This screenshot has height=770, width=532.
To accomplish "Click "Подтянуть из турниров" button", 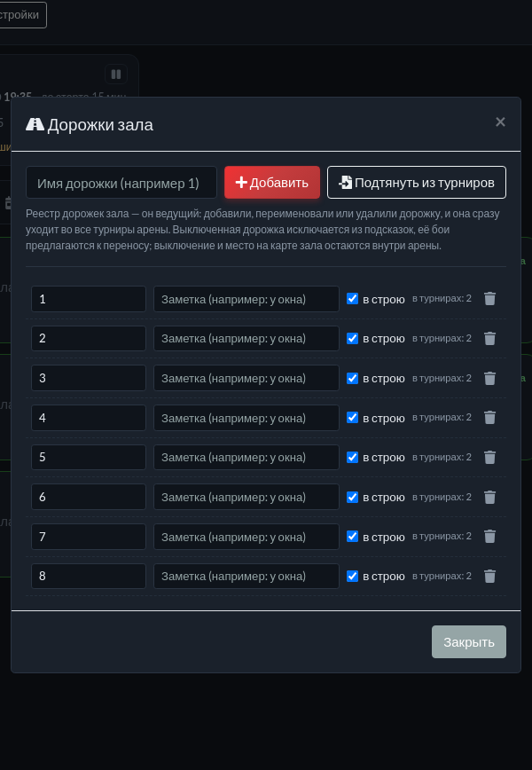I will (417, 182).
